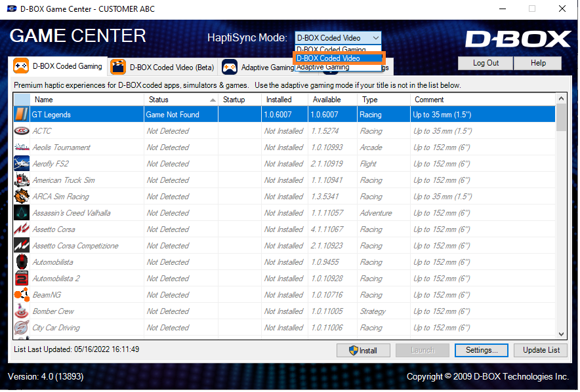Click the Assetto Corsa game icon
The width and height of the screenshot is (580, 392).
coord(21,229)
